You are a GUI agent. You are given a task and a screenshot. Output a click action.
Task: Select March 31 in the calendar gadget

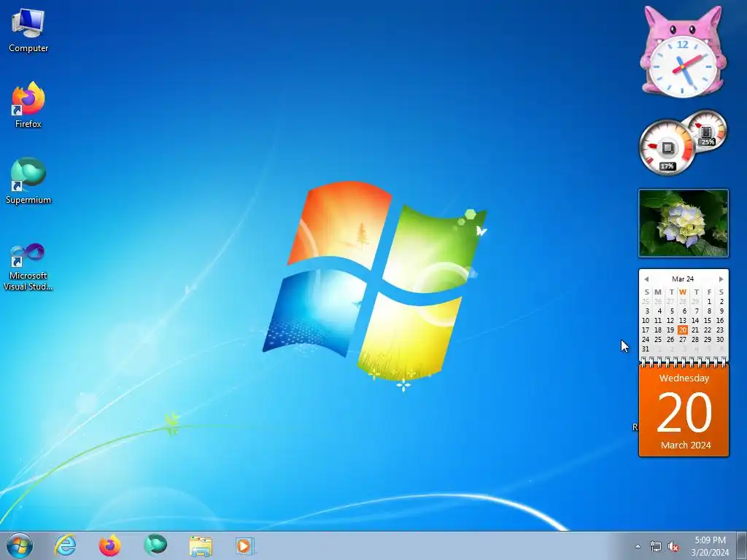click(646, 349)
